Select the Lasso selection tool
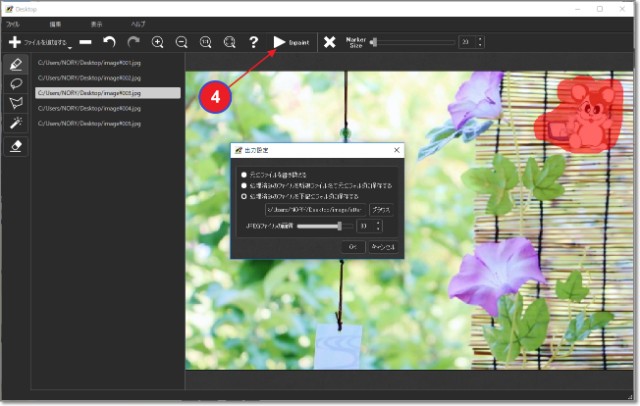 click(x=16, y=83)
